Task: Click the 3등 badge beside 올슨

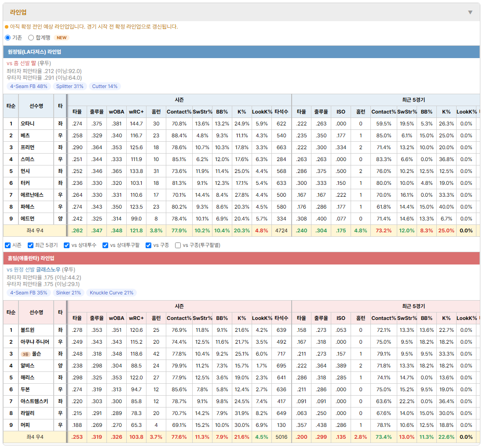Action: [x=26, y=354]
